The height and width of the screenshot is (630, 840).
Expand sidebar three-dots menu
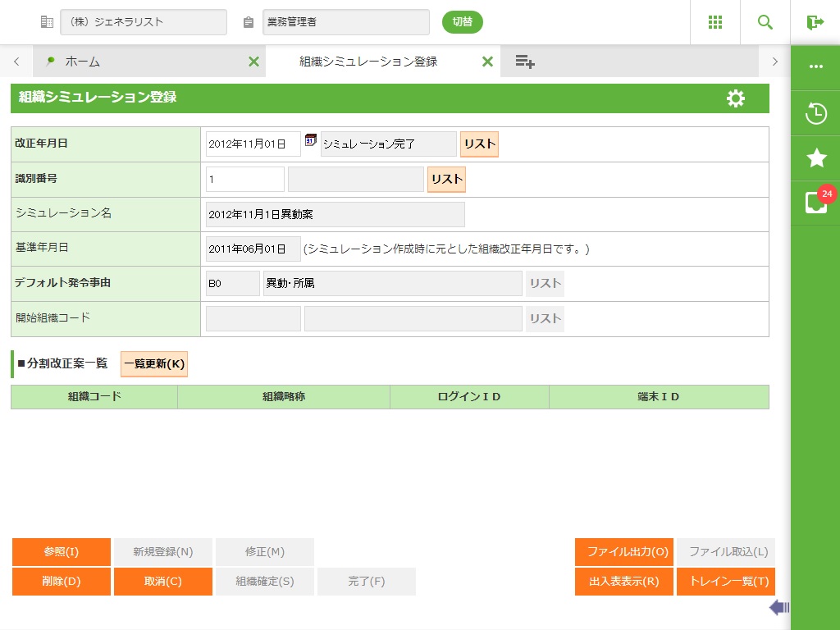(816, 66)
